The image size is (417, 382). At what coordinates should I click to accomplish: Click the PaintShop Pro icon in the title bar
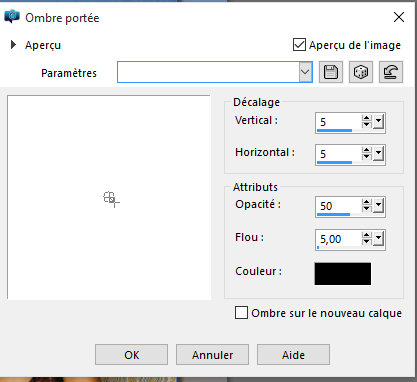12,17
